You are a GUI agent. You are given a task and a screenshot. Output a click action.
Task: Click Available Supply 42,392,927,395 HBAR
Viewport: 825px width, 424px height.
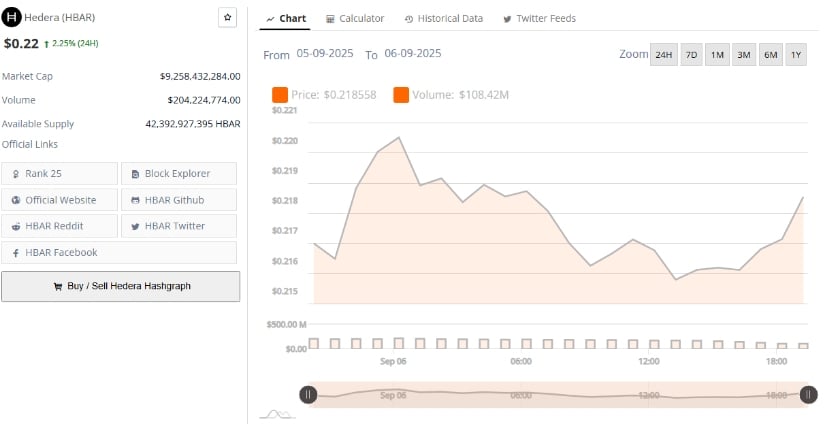[x=193, y=124]
